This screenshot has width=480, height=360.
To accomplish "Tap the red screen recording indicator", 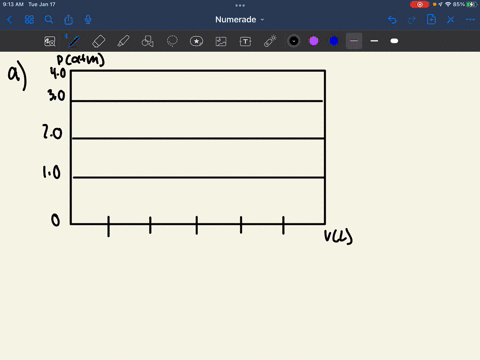I will click(x=419, y=4).
